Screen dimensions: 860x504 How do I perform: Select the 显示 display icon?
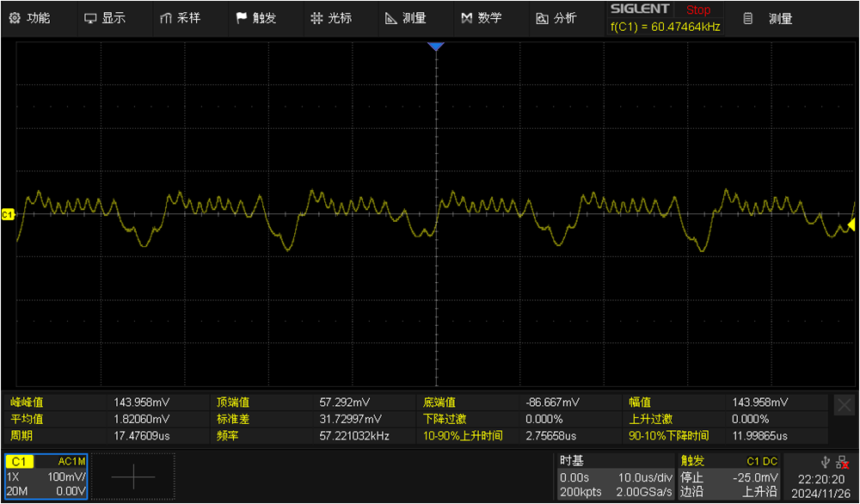[x=102, y=17]
